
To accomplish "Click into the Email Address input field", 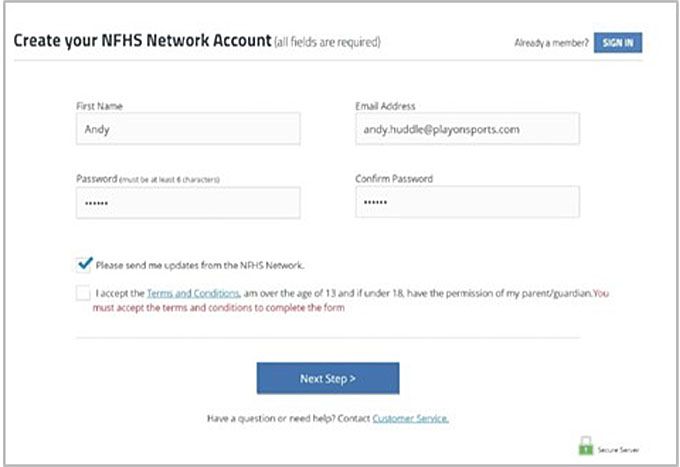I will pos(467,128).
